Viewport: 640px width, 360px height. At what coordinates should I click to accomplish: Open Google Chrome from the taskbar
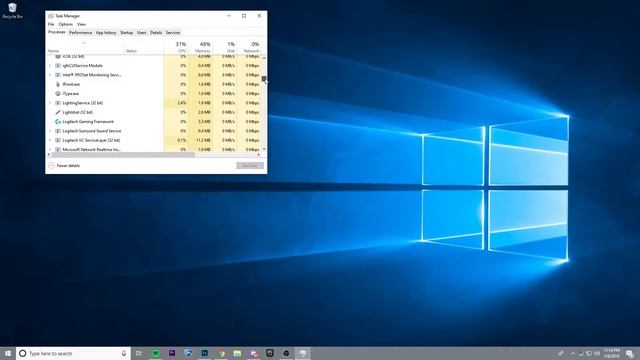[221, 353]
